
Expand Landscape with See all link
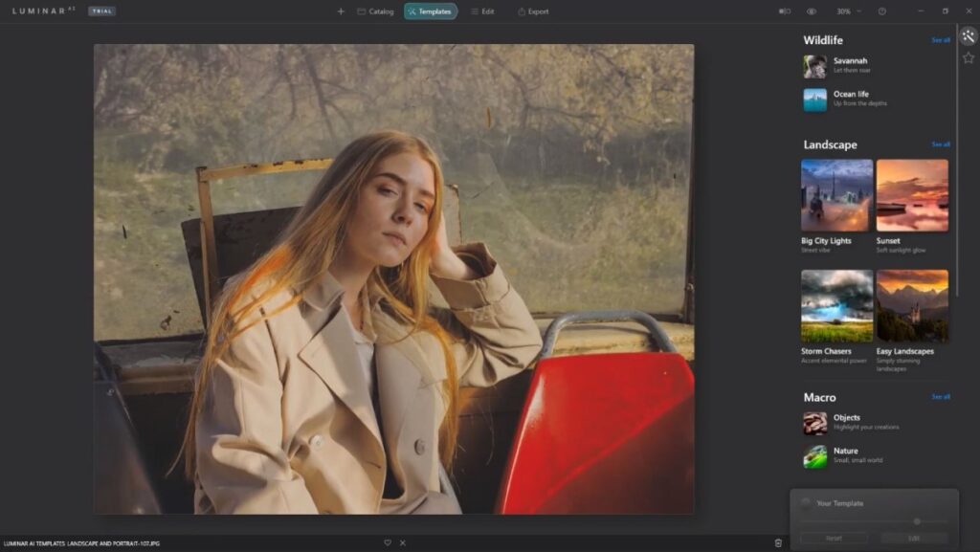941,144
